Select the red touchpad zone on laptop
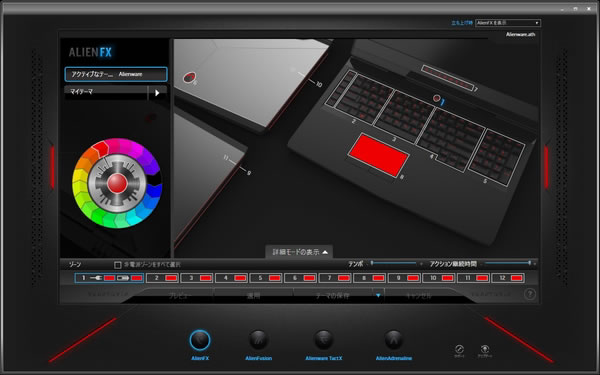600x375 pixels. (x=378, y=155)
